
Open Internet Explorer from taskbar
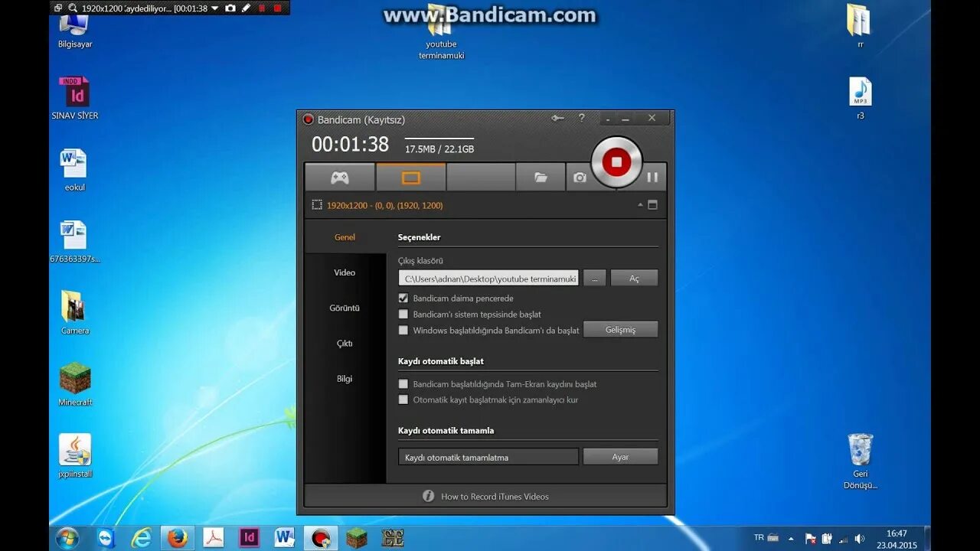click(x=142, y=538)
